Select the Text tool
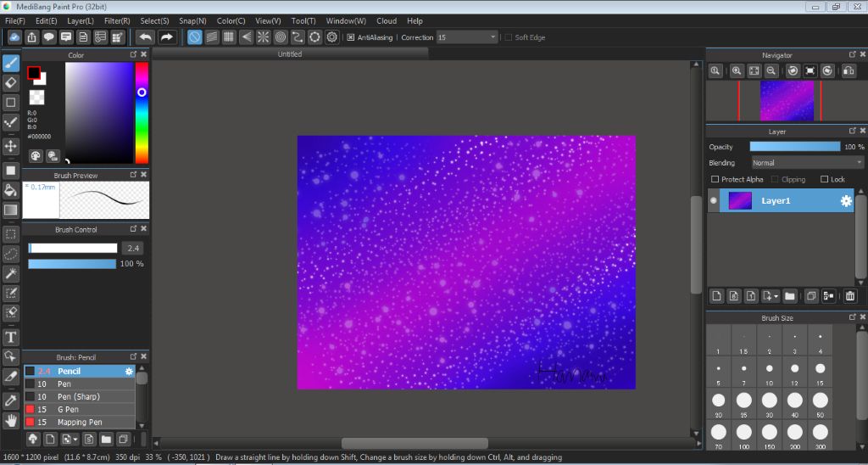The width and height of the screenshot is (868, 465). (x=10, y=336)
